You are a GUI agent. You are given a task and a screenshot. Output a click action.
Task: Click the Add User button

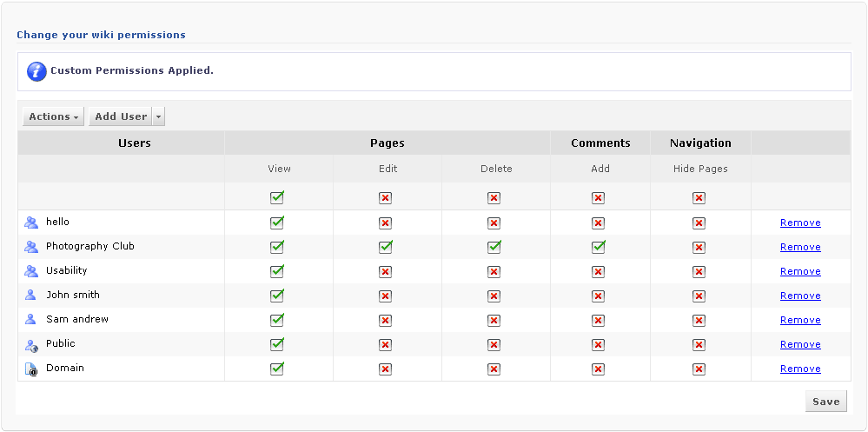click(x=120, y=116)
